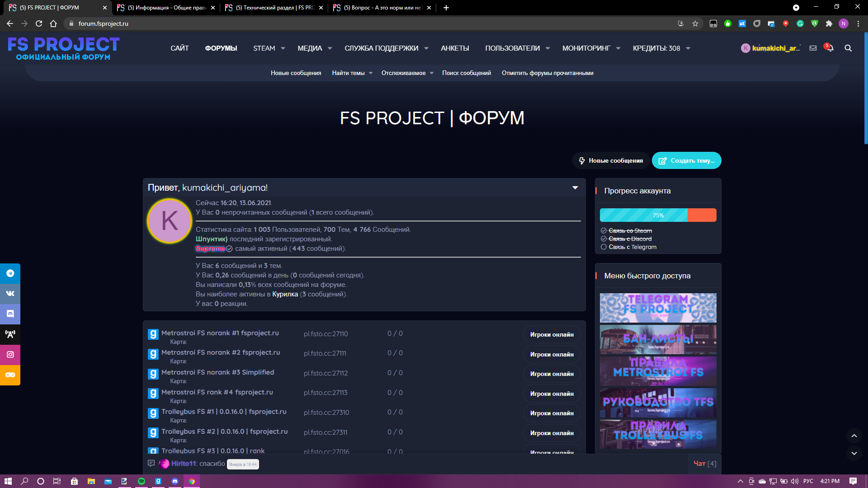Open the forum search magnifier icon
The image size is (868, 488).
[x=848, y=48]
